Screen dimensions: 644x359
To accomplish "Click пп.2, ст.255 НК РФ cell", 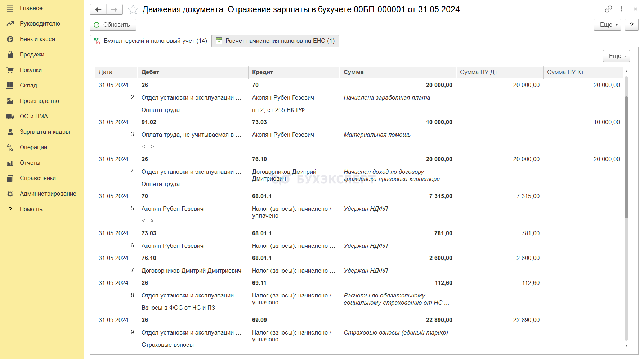I will pos(278,110).
